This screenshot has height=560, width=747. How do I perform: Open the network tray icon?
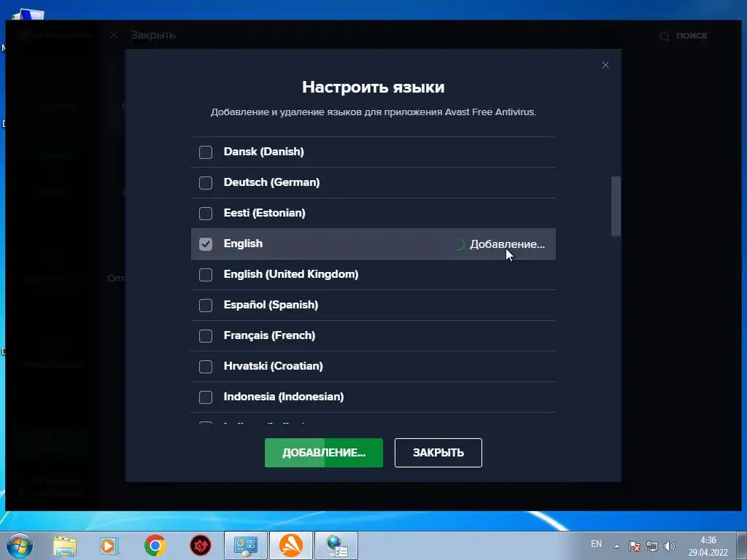651,546
